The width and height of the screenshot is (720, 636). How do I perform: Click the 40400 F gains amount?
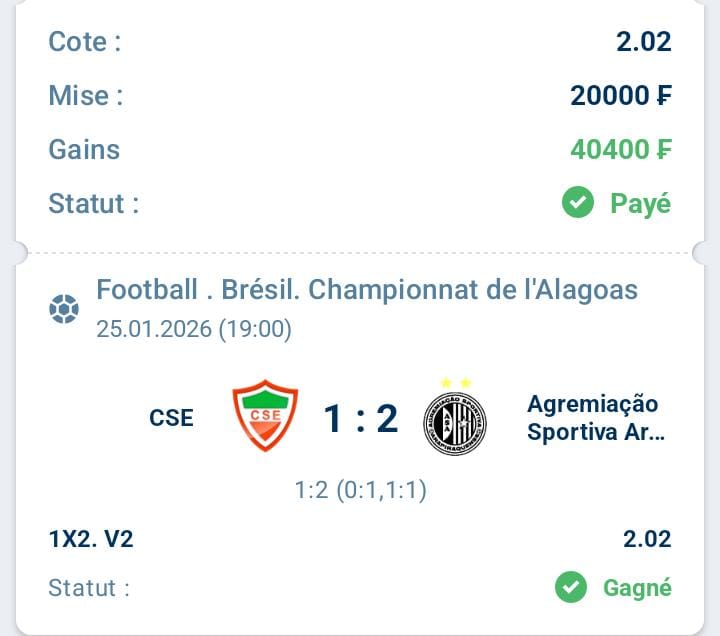click(620, 149)
